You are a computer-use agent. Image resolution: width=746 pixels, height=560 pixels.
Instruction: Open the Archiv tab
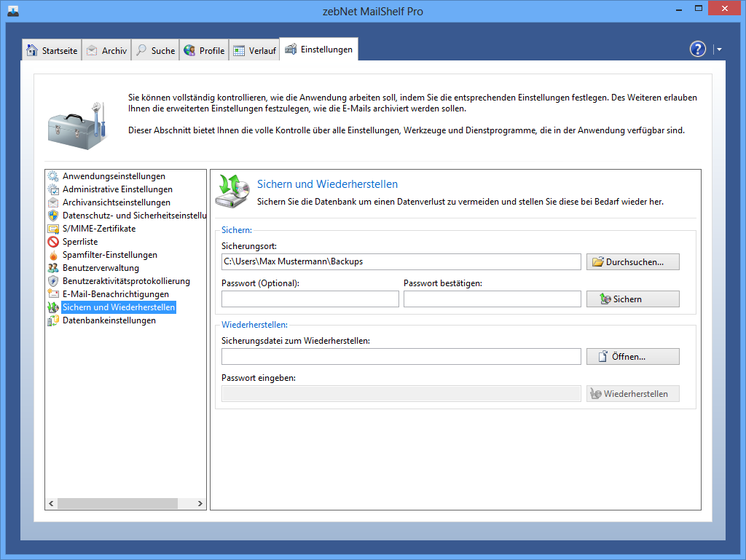point(106,50)
